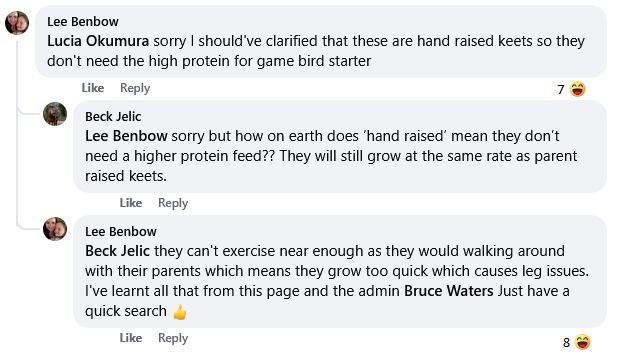Open the tagged Bruce Waters profile
This screenshot has height=361, width=630.
[x=449, y=291]
